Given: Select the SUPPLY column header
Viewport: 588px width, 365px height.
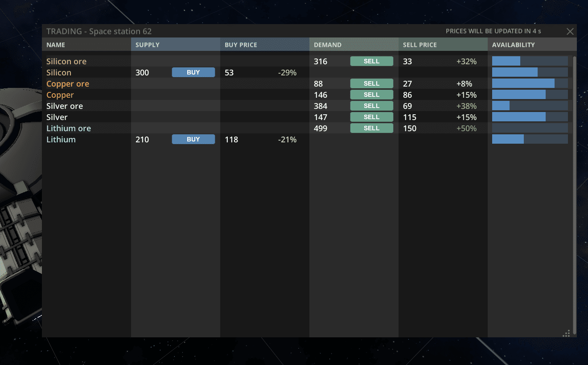Looking at the screenshot, I should tap(176, 45).
